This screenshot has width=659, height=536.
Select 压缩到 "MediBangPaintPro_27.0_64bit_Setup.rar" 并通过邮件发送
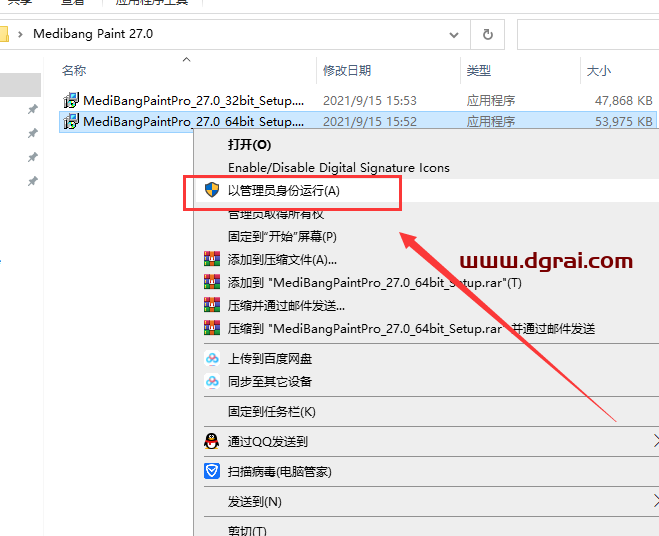pos(411,328)
